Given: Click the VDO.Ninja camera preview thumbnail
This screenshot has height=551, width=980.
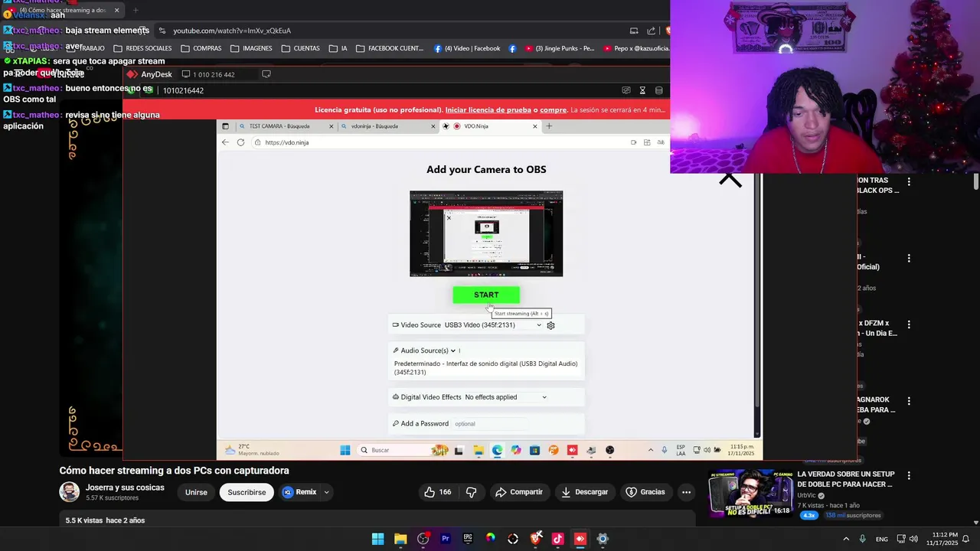Looking at the screenshot, I should point(486,233).
